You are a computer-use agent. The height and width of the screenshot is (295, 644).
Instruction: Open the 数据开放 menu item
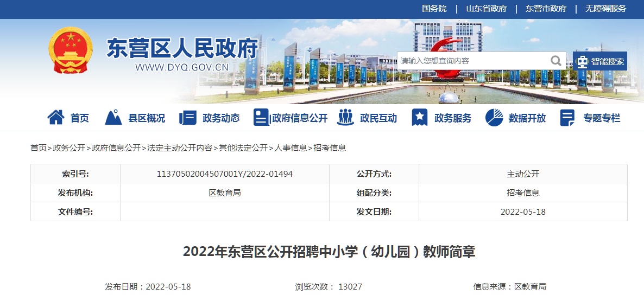click(x=527, y=118)
